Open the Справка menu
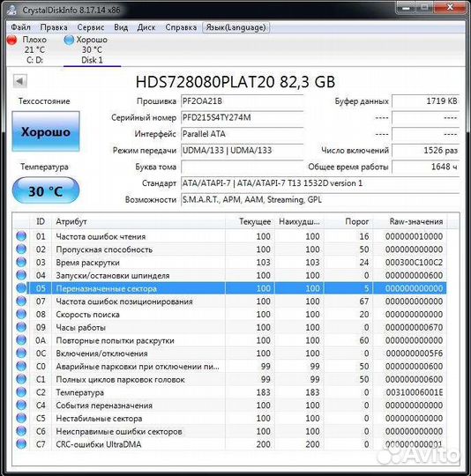Screen dimensions: 471x476 tap(181, 27)
